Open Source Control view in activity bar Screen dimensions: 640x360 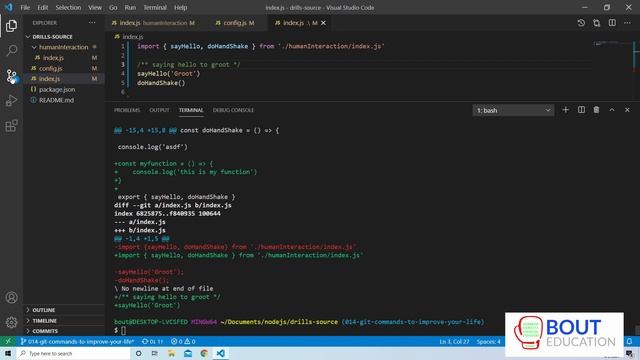(11, 76)
